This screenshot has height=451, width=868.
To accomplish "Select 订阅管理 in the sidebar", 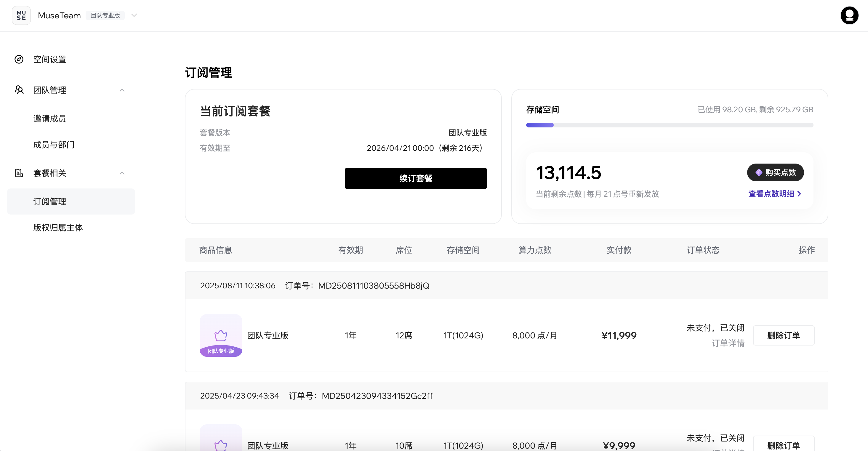I will [49, 201].
